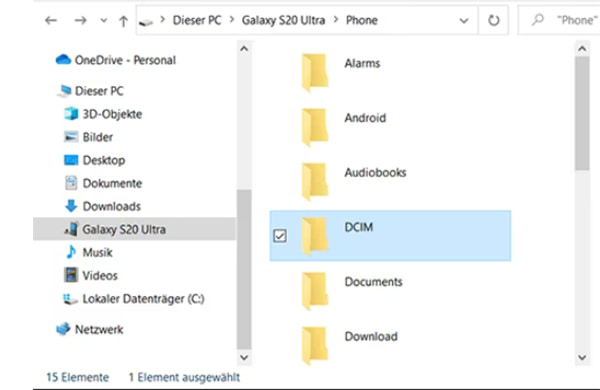Click 15 Elemente in status bar
Image resolution: width=600 pixels, height=390 pixels.
(x=78, y=377)
